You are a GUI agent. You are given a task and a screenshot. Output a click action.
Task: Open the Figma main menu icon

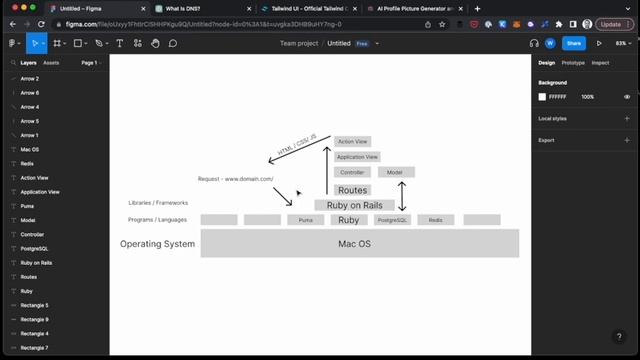12,43
